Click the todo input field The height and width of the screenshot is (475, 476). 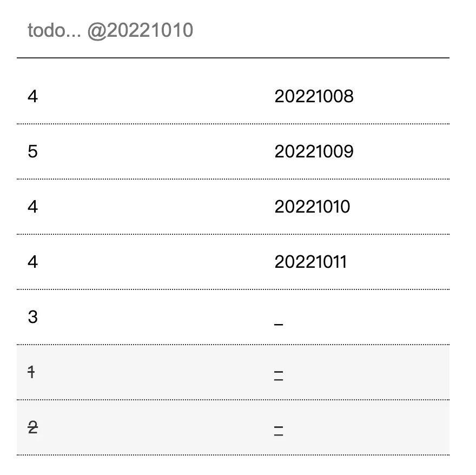233,31
